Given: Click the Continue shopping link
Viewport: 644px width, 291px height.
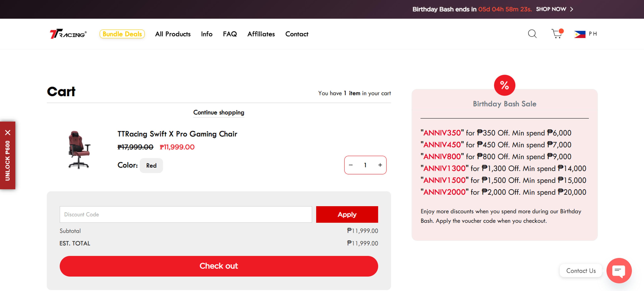Looking at the screenshot, I should tap(219, 112).
